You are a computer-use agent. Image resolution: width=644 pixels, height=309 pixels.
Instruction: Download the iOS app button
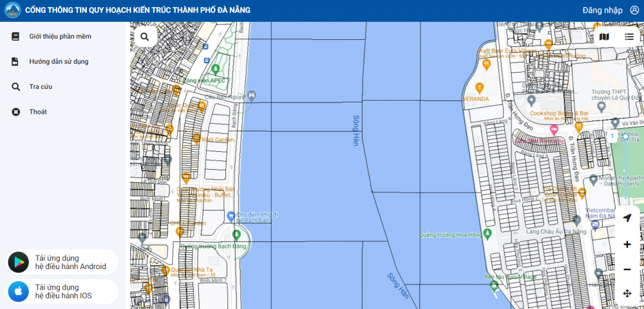pos(63,292)
